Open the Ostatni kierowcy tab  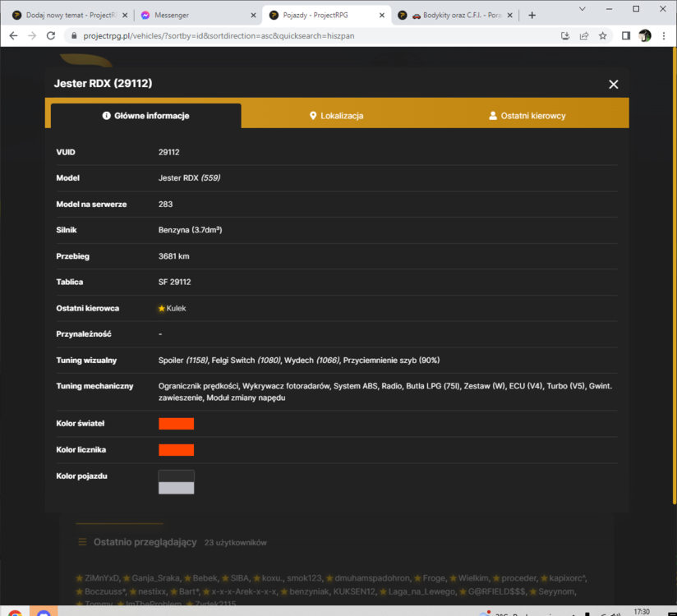[527, 116]
